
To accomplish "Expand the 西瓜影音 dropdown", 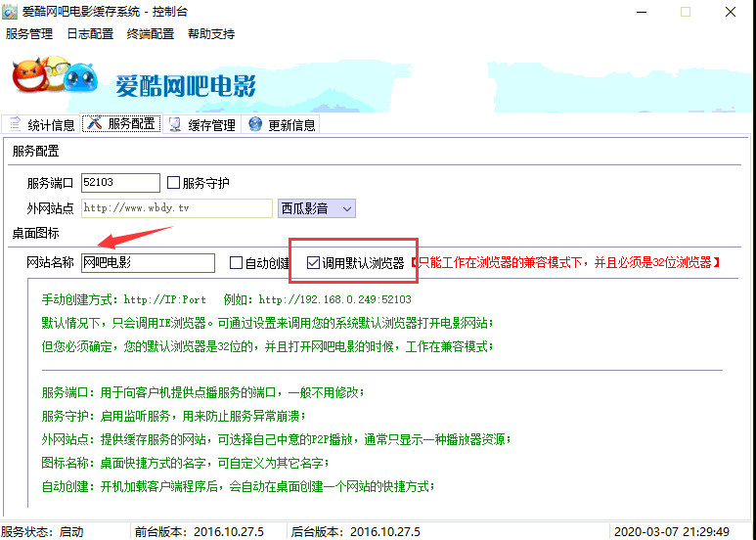I will (x=317, y=208).
